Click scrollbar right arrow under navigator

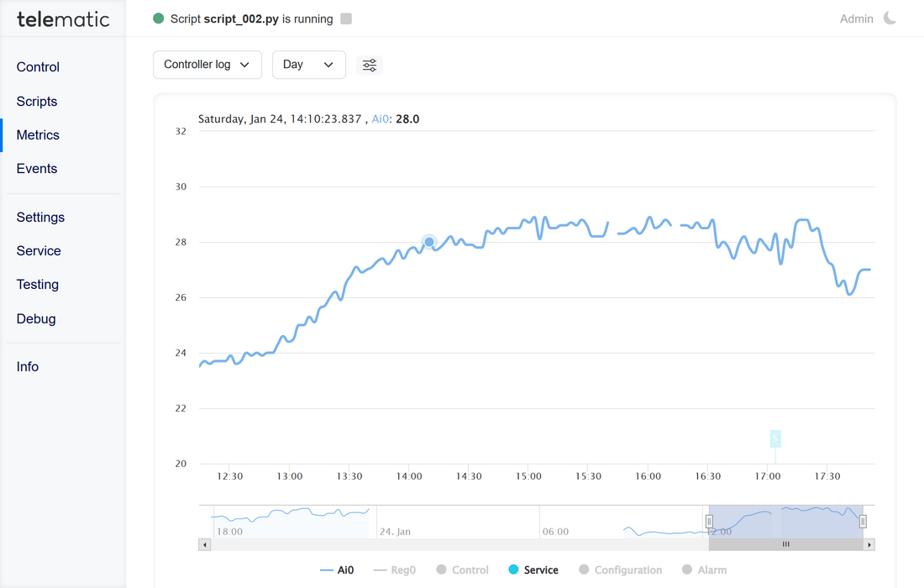(x=869, y=544)
